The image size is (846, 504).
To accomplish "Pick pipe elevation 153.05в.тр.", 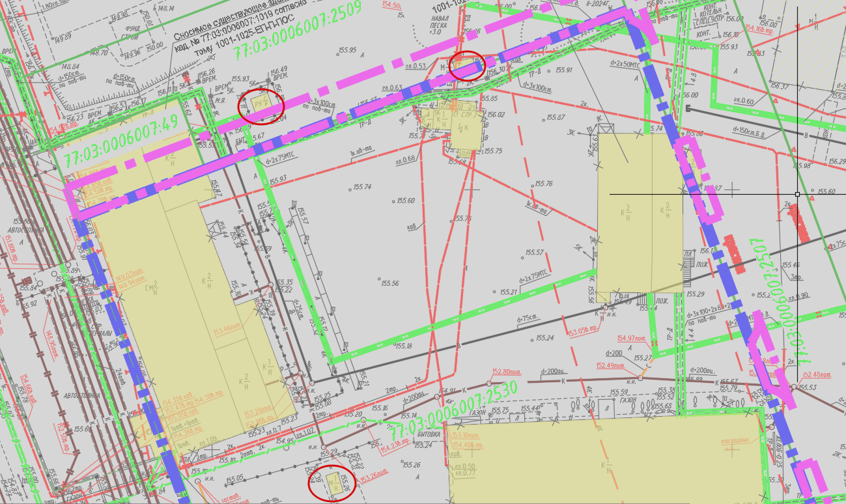I will pos(583,331).
